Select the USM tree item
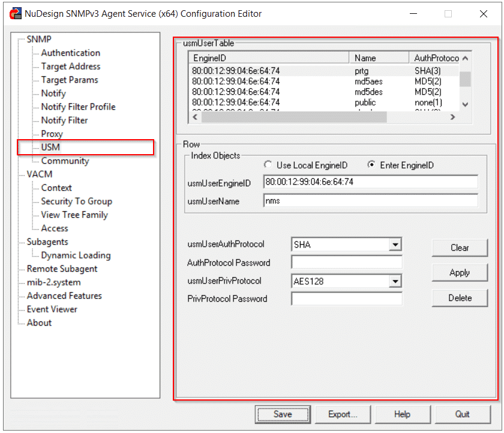The height and width of the screenshot is (433, 504). tap(50, 147)
